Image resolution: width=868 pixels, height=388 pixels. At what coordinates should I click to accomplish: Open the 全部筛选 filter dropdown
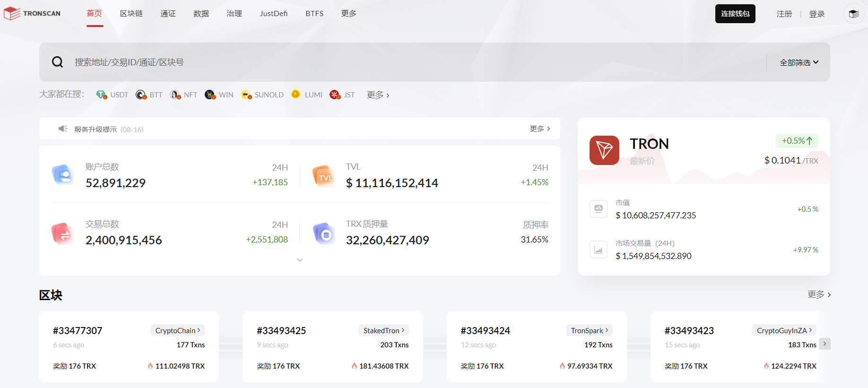tap(799, 62)
